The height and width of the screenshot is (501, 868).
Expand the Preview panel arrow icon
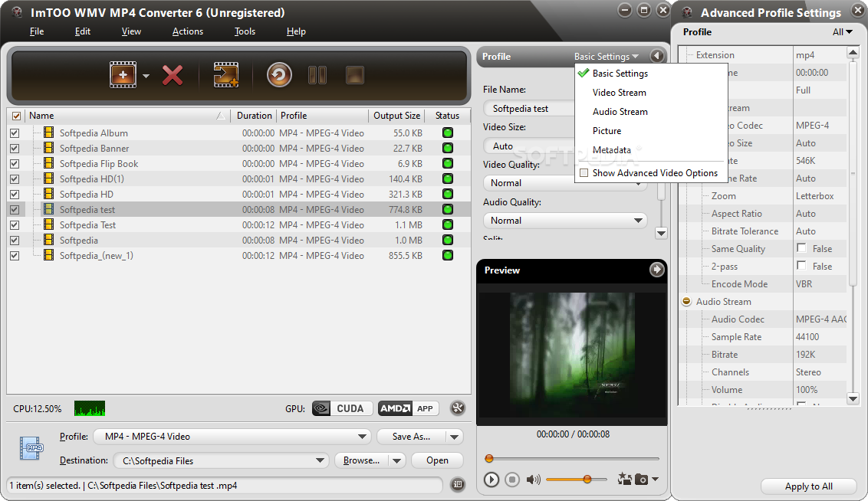click(656, 270)
